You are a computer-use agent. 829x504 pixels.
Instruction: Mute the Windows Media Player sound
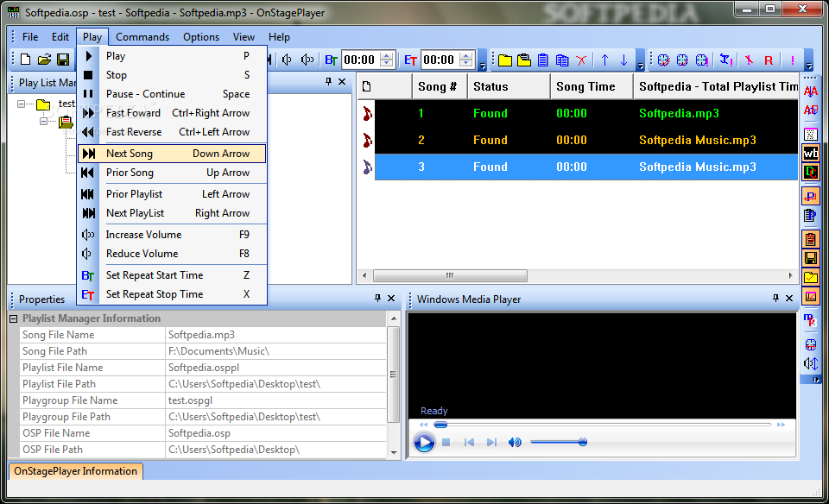coord(515,442)
